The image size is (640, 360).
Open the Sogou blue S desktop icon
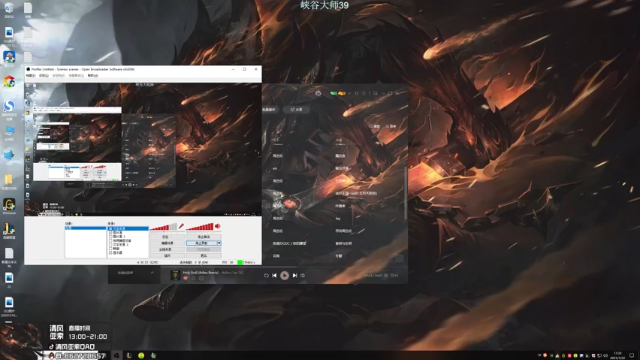click(x=9, y=106)
